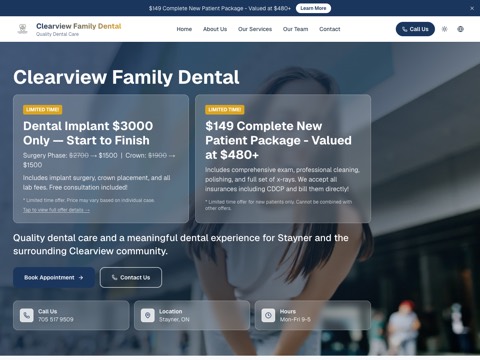Click the Clearview Family Dental header title
The image size is (480, 360).
tap(79, 26)
